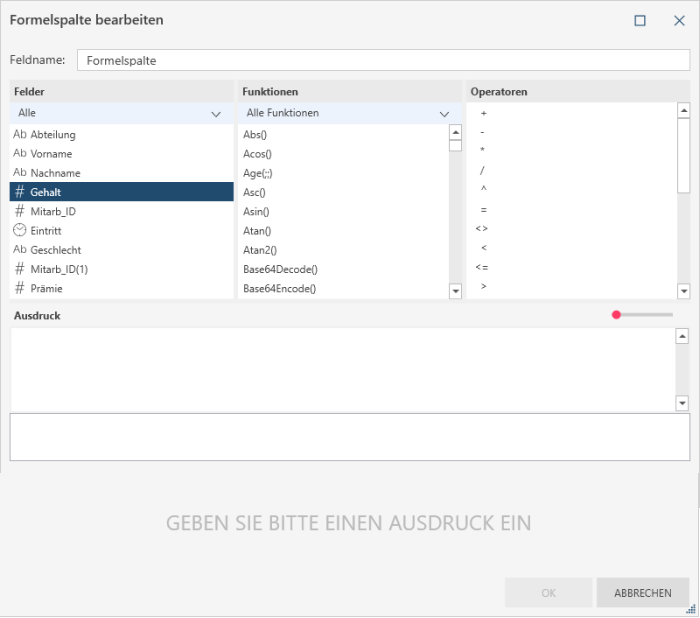The width and height of the screenshot is (700, 618).
Task: Select the Vorname field from the list
Action: coord(51,154)
